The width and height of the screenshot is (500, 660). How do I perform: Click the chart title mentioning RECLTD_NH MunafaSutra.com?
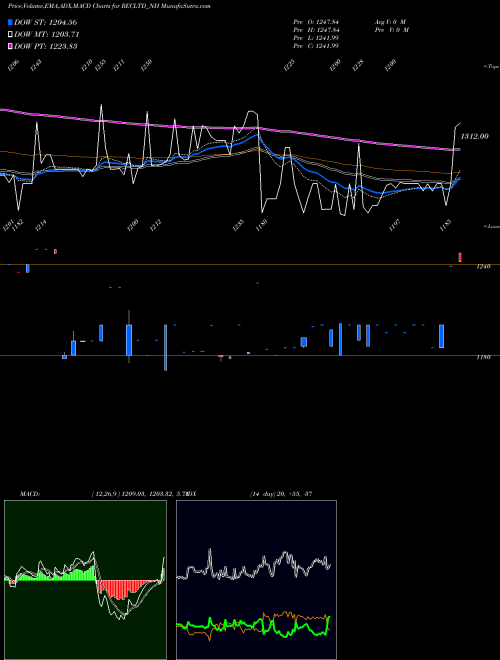(109, 6)
